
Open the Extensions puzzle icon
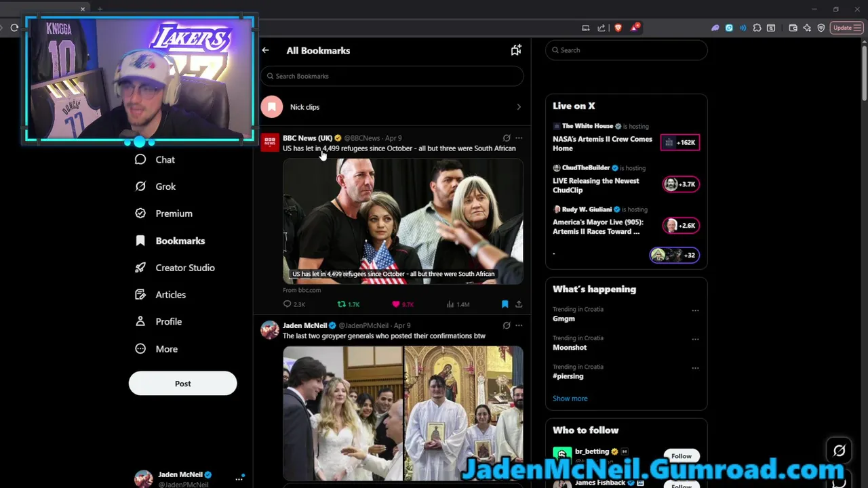757,28
